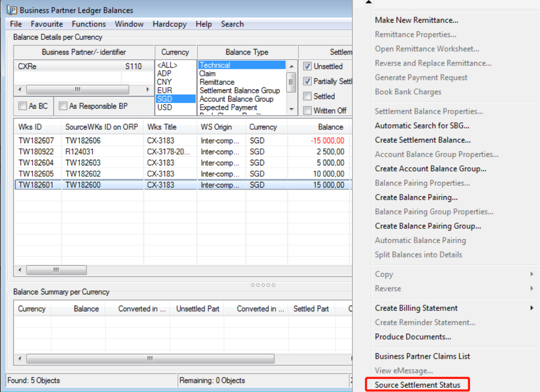
Task: Open the Functions menu
Action: [x=89, y=24]
